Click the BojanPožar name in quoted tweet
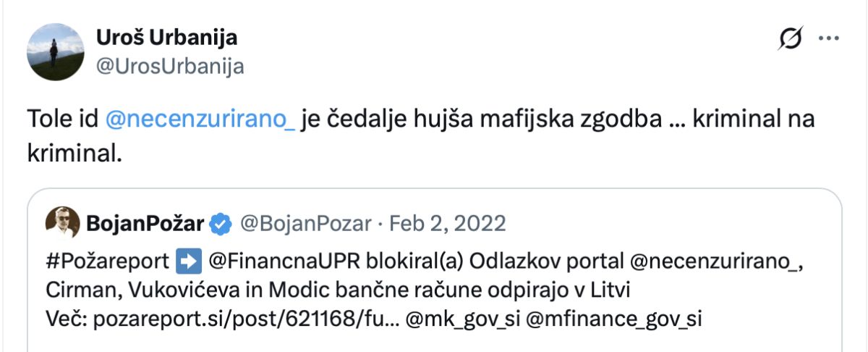Screen dimensions: 868x352 (145, 224)
